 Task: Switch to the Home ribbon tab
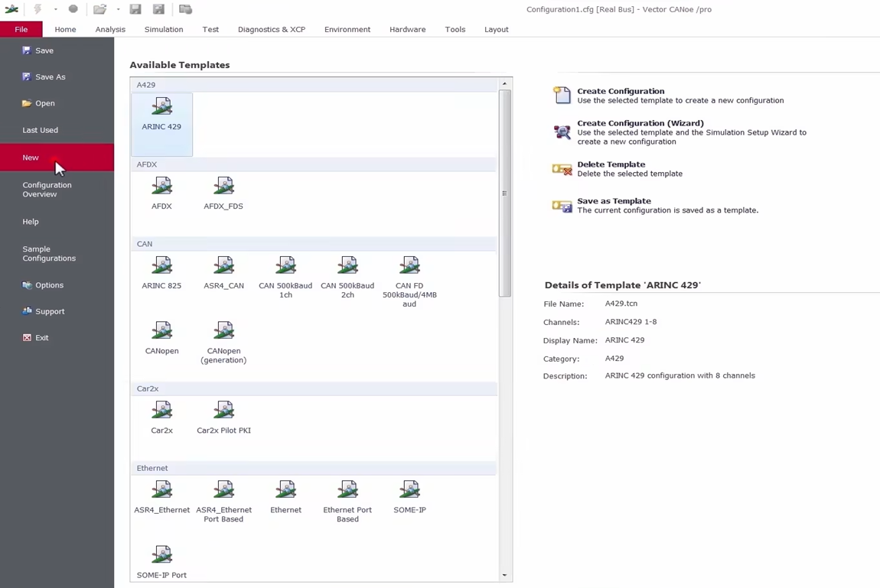tap(65, 29)
